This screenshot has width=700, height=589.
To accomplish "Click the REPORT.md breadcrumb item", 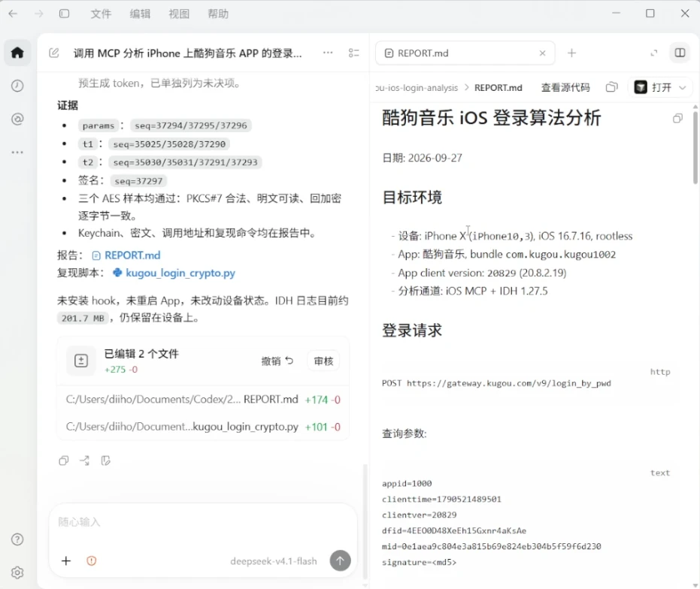I will click(x=498, y=87).
